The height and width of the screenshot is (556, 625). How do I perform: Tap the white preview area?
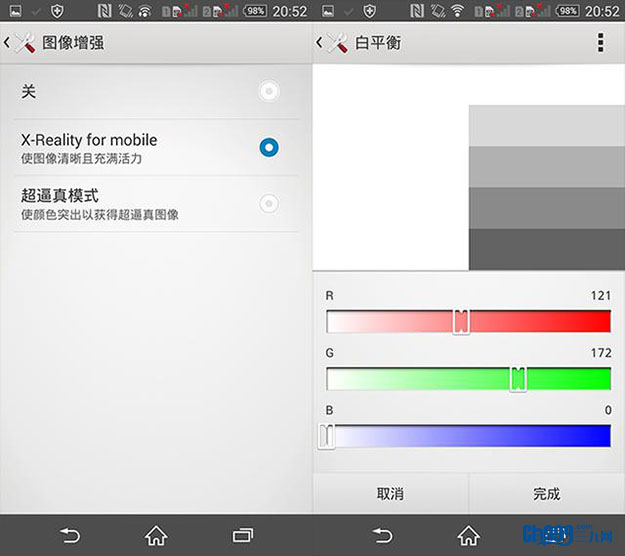click(x=391, y=167)
